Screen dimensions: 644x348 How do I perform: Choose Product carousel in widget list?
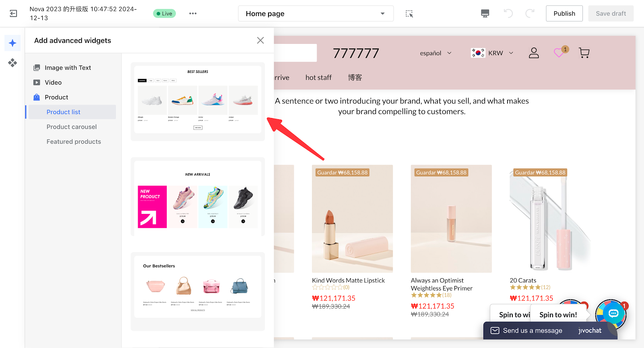click(x=72, y=127)
